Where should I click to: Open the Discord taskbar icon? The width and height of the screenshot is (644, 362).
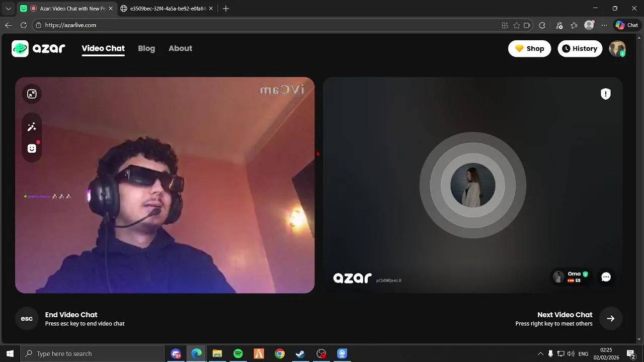point(176,353)
